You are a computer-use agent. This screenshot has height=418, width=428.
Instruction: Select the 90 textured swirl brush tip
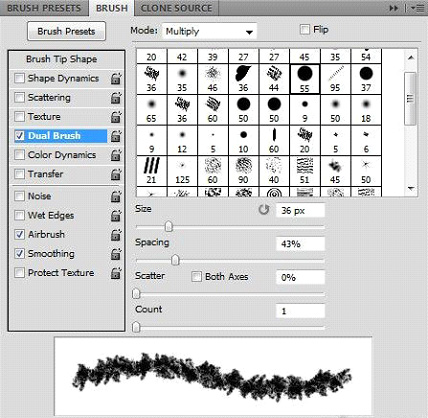(243, 171)
